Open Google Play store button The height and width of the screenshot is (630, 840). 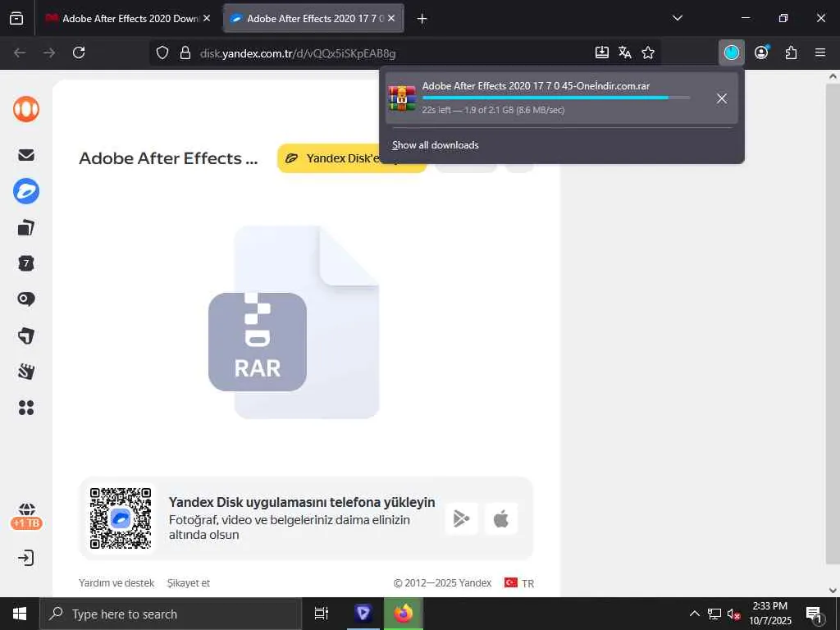click(461, 518)
